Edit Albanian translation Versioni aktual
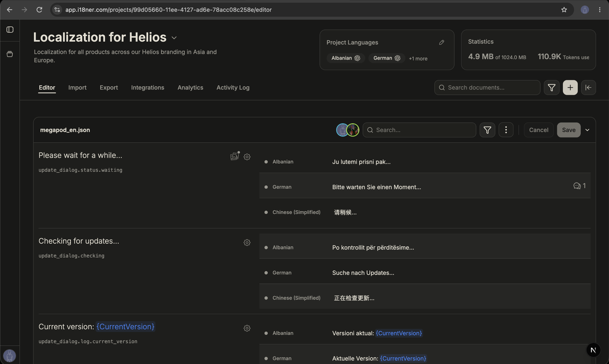The height and width of the screenshot is (364, 609). 377,333
